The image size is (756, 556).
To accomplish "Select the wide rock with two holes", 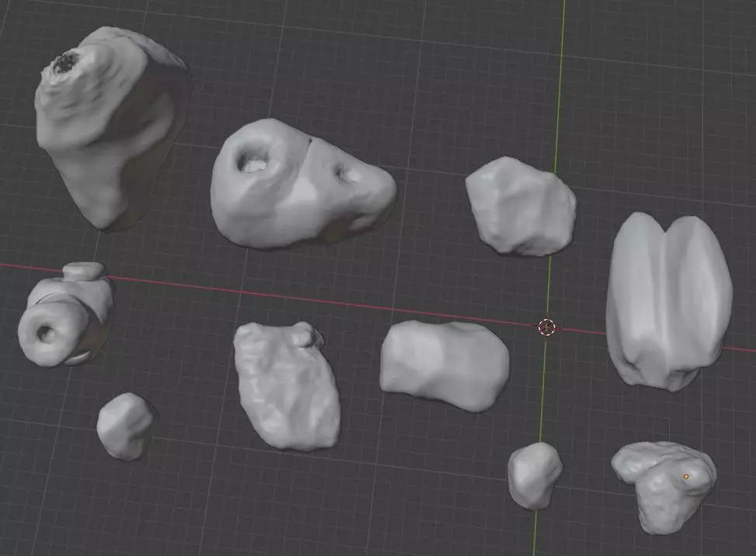I will (303, 185).
